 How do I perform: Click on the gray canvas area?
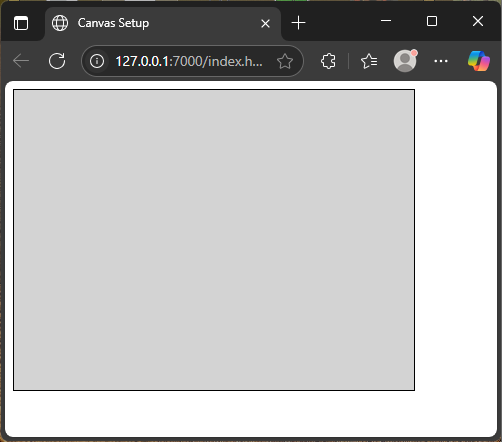214,240
